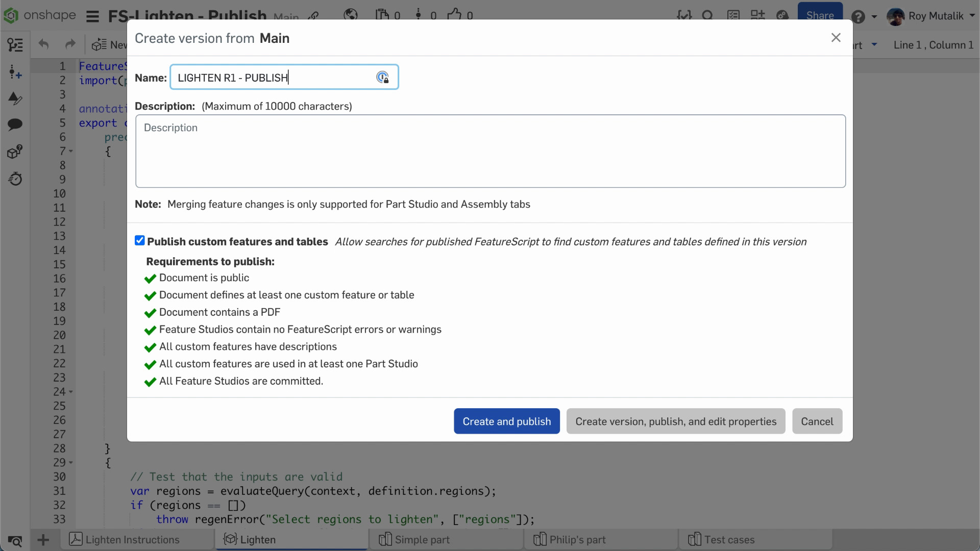Switch to Simple part tab
The height and width of the screenshot is (551, 980).
pos(422,540)
